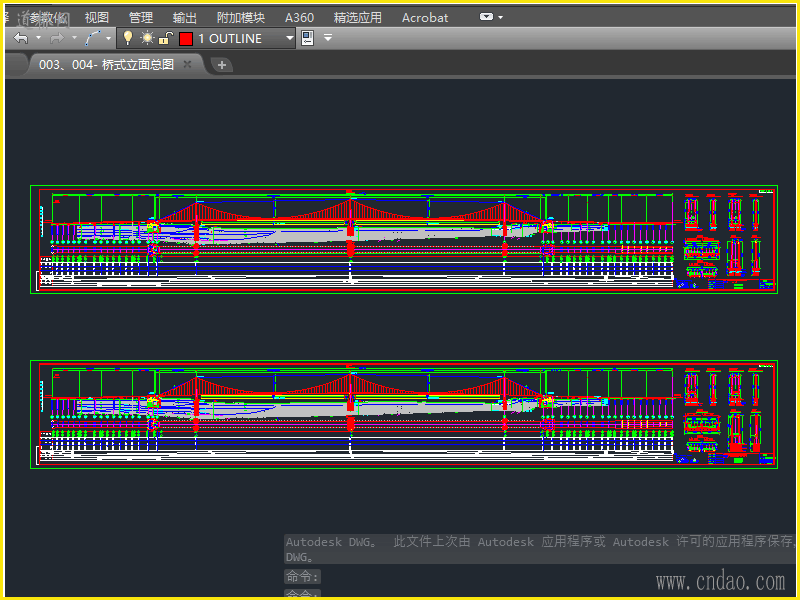
Task: Select the 003、004- 桥式立面总图 file tab
Action: click(x=106, y=64)
